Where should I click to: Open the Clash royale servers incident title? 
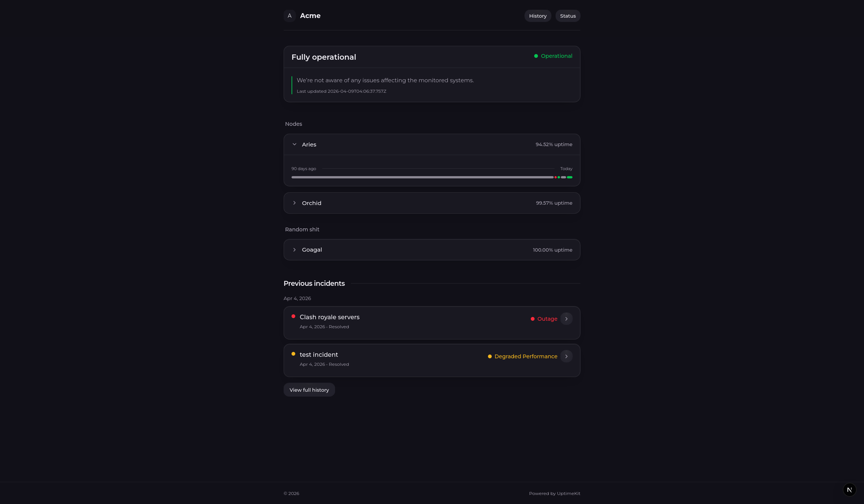click(329, 317)
